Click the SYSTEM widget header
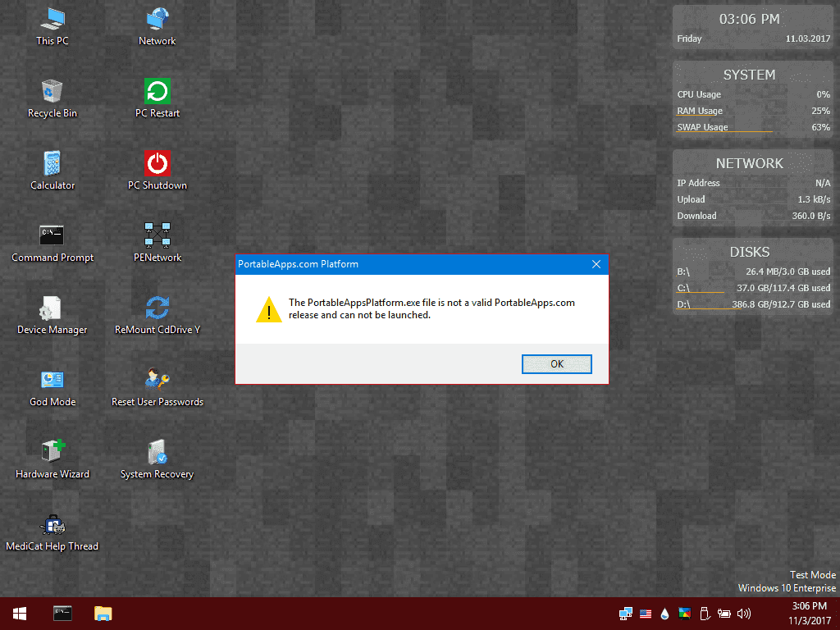This screenshot has width=840, height=630. 749,75
